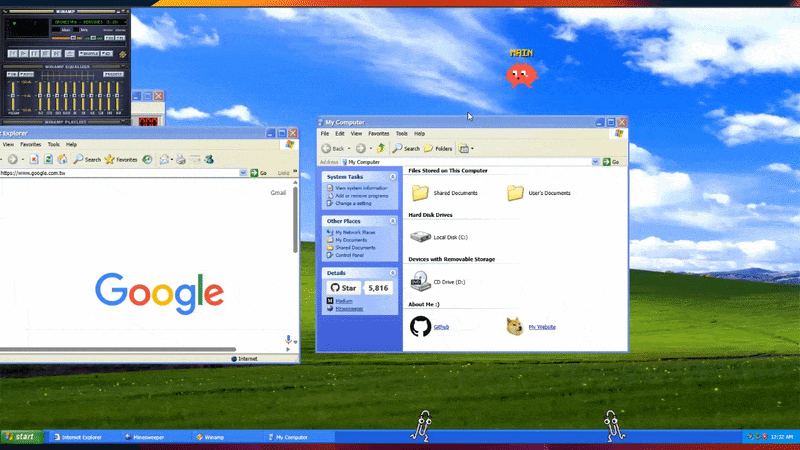Open My Network Places link
This screenshot has height=450, width=800.
355,232
